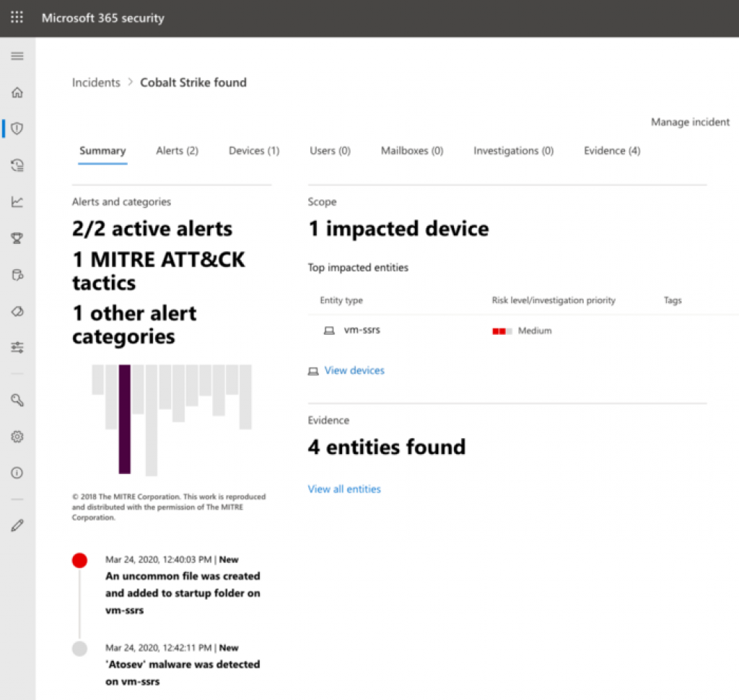Click the eraser-shaped sidebar icon

tap(17, 311)
